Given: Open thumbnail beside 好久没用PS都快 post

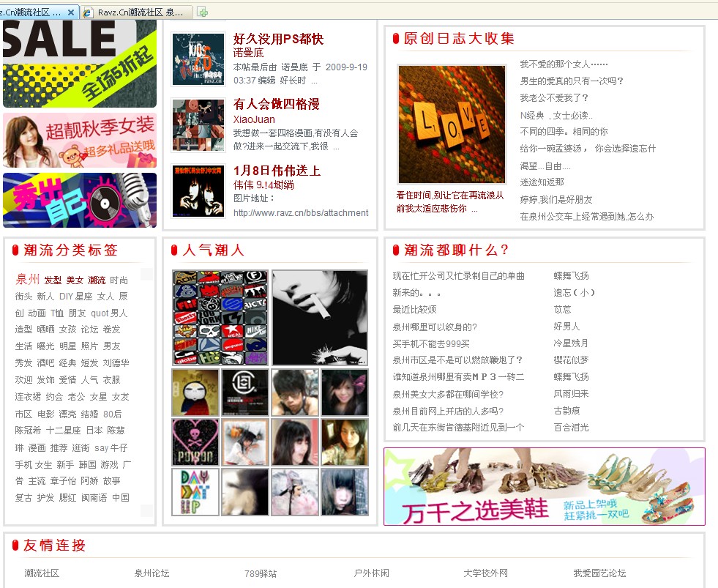Looking at the screenshot, I should (198, 59).
